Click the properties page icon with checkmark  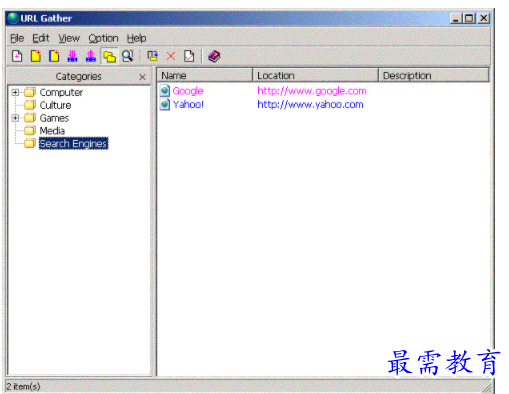(189, 56)
